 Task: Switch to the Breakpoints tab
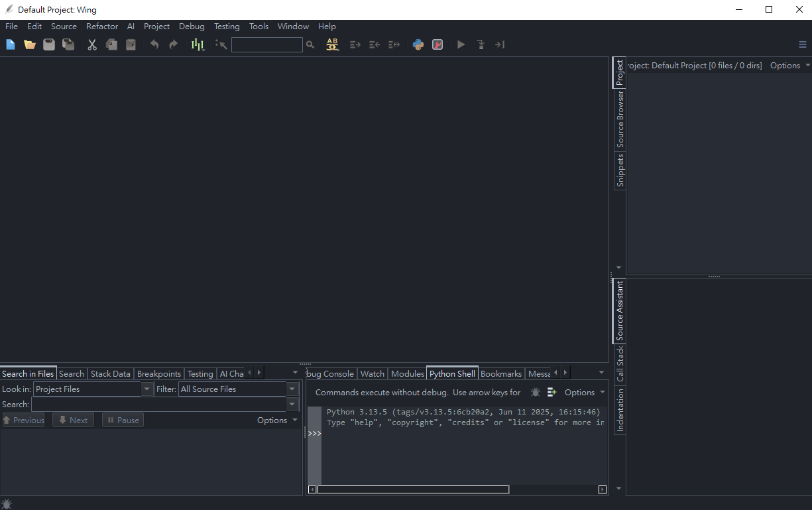(158, 374)
